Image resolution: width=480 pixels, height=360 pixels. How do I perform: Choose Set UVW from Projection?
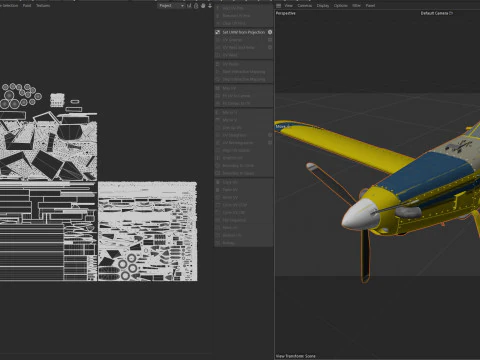244,32
